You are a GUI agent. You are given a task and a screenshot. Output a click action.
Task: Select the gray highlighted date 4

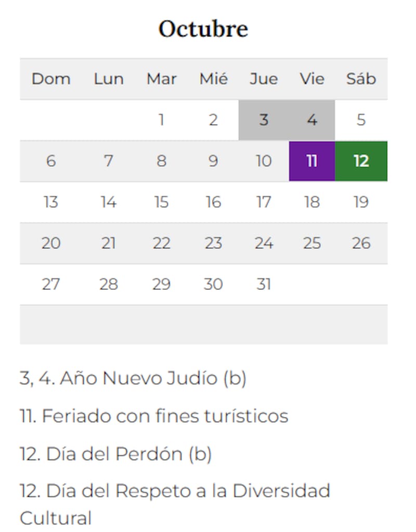coord(311,120)
